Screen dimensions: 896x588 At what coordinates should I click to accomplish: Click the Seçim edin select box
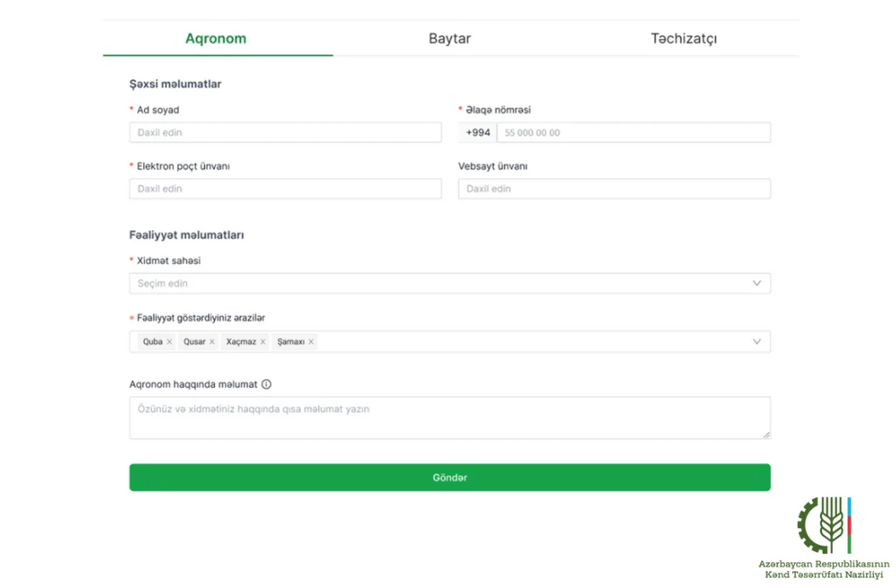426,284
